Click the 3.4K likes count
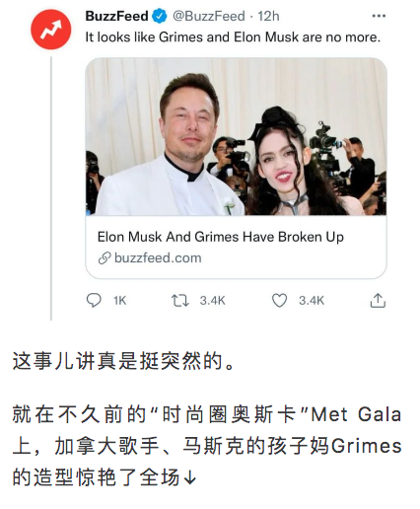 click(312, 301)
